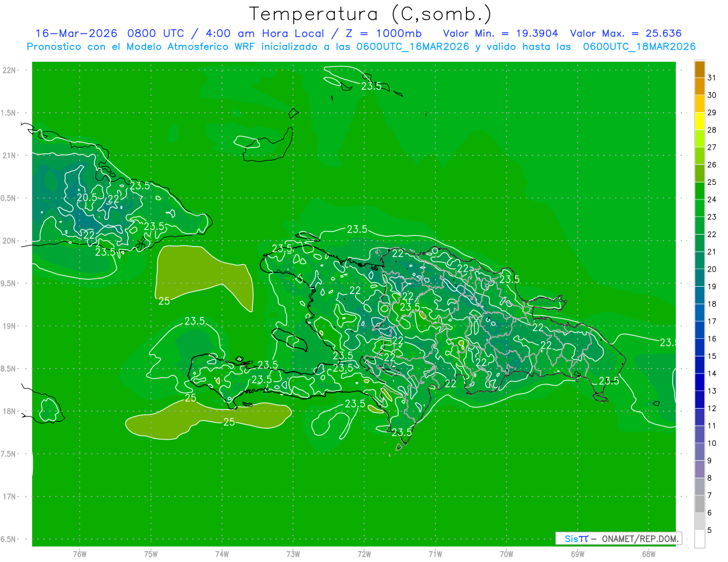
Task: Click 'Valor Min. = 19.3904' text
Action: click(500, 33)
